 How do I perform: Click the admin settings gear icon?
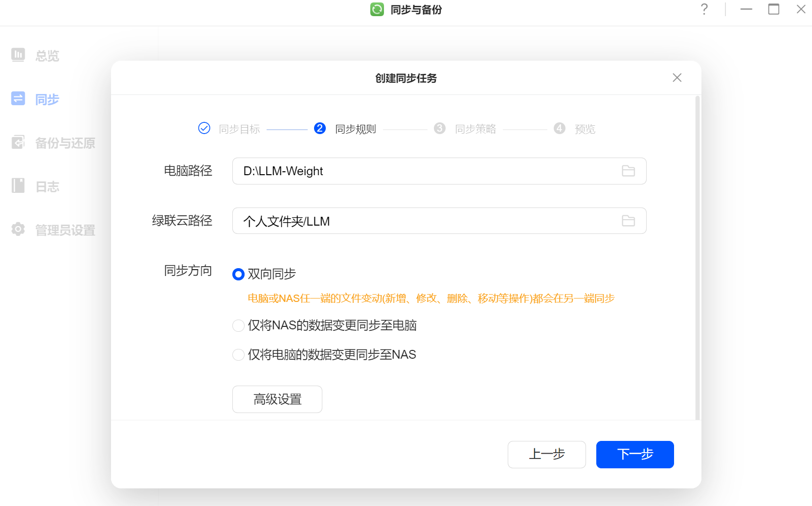pos(18,229)
